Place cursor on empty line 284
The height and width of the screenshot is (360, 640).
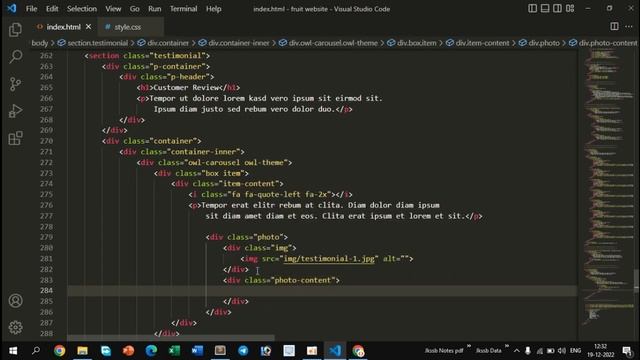(322, 291)
